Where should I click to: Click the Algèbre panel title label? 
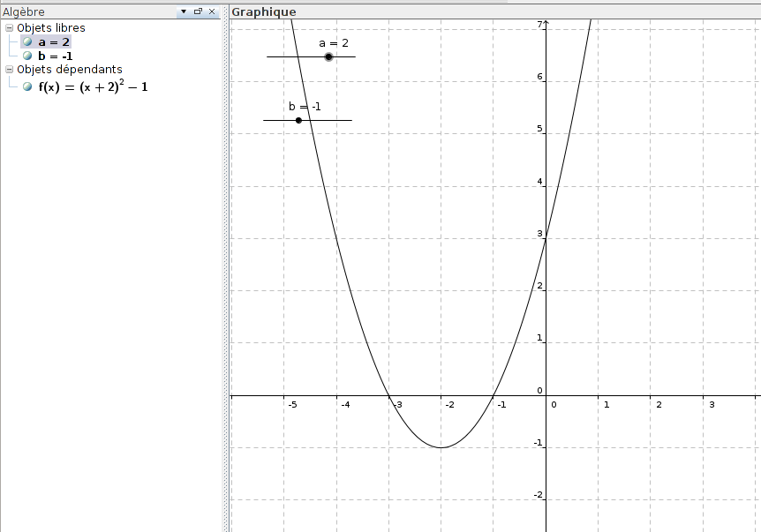pos(23,11)
